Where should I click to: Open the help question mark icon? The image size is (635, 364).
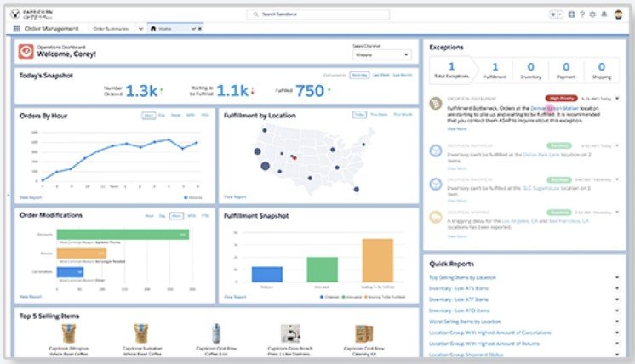click(x=582, y=14)
